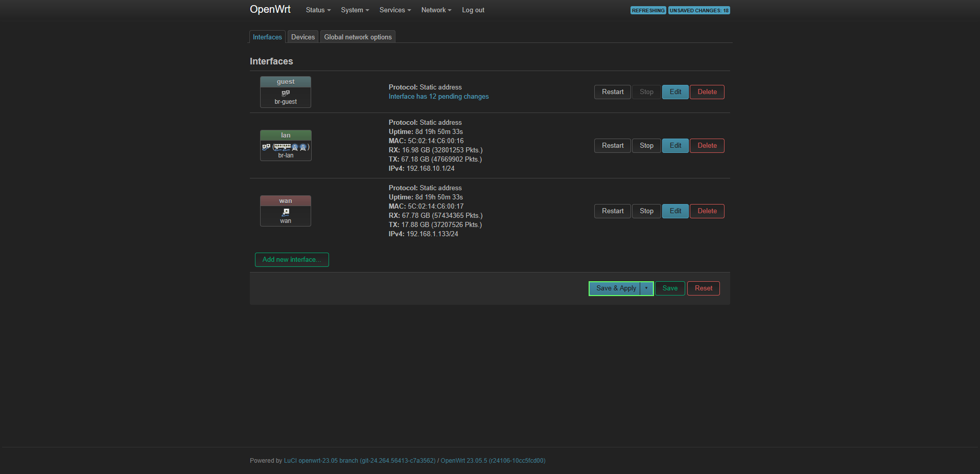Switch to the Interfaces tab
Image resolution: width=980 pixels, height=474 pixels.
click(x=267, y=37)
